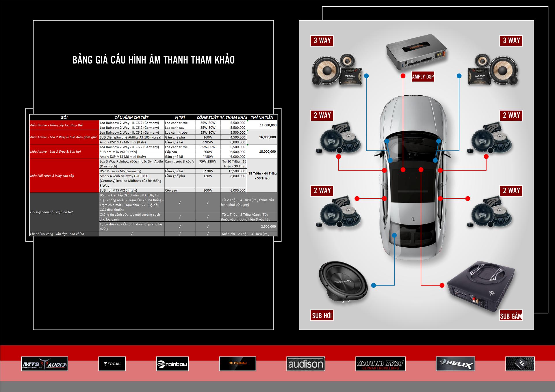The width and height of the screenshot is (555, 392).
Task: Click the SUB HƠI label
Action: (x=322, y=316)
